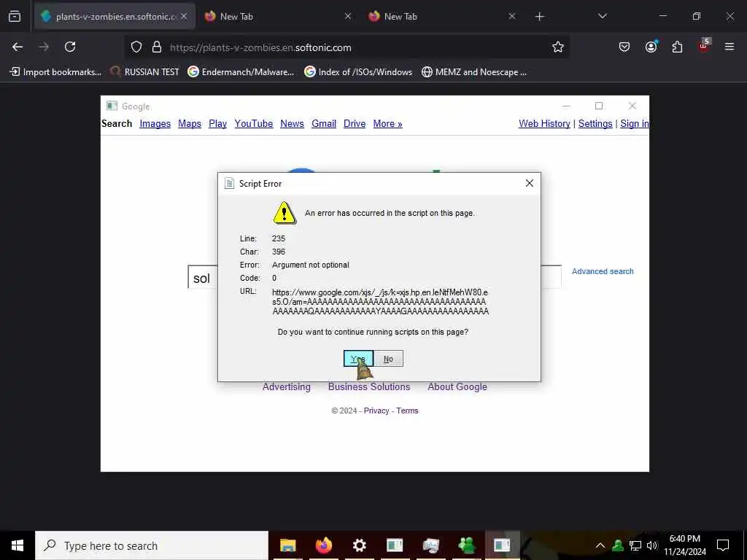This screenshot has height=560, width=747.
Task: Click Play link in Google window
Action: (217, 124)
